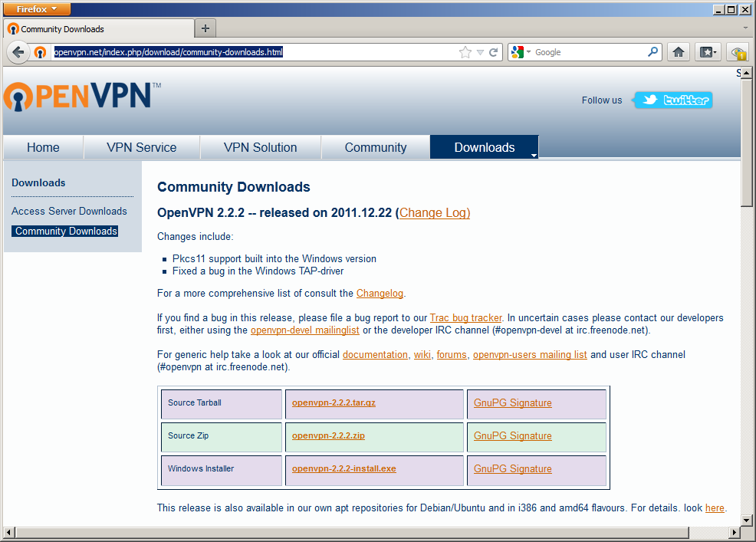The width and height of the screenshot is (756, 542).
Task: Open the Change Log link in heading
Action: (x=435, y=212)
